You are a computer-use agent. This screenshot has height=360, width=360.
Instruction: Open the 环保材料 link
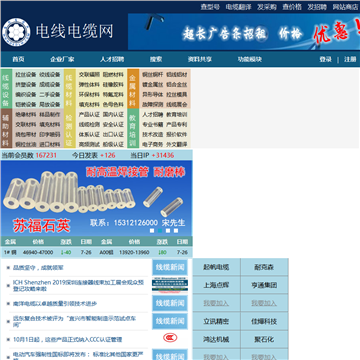(89, 94)
